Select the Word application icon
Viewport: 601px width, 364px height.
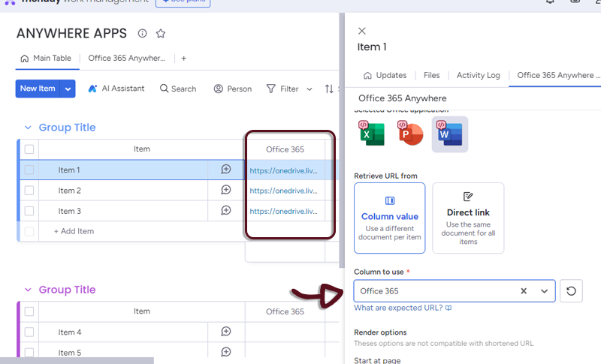click(x=450, y=134)
